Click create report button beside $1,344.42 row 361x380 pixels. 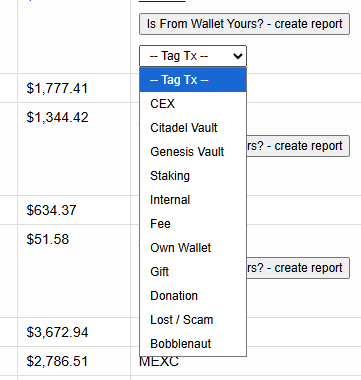298,146
